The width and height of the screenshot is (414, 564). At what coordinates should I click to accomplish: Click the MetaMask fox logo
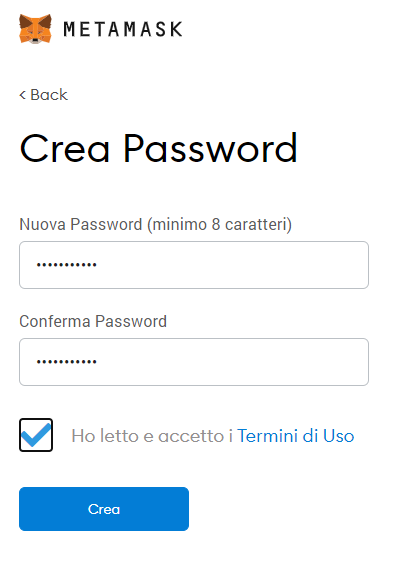point(35,29)
